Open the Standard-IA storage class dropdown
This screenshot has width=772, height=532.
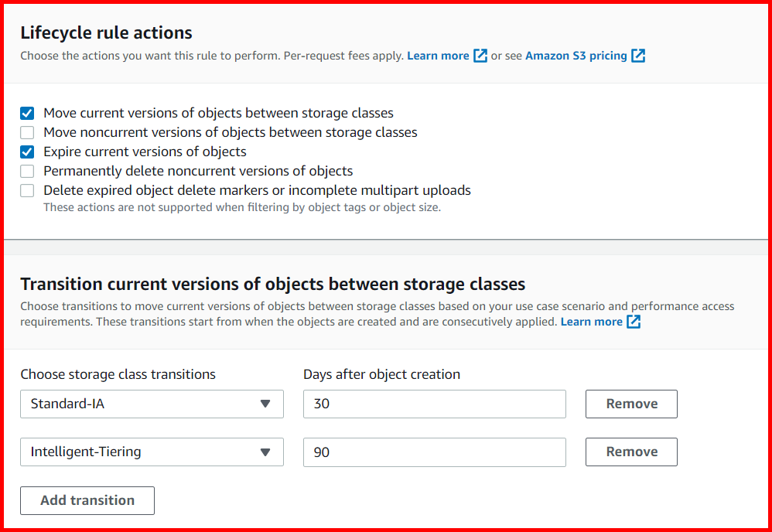tap(152, 404)
